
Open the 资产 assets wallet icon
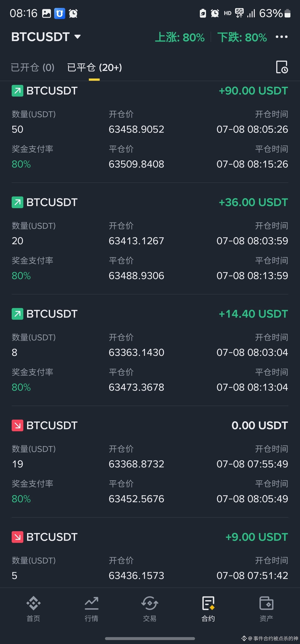coord(266,609)
